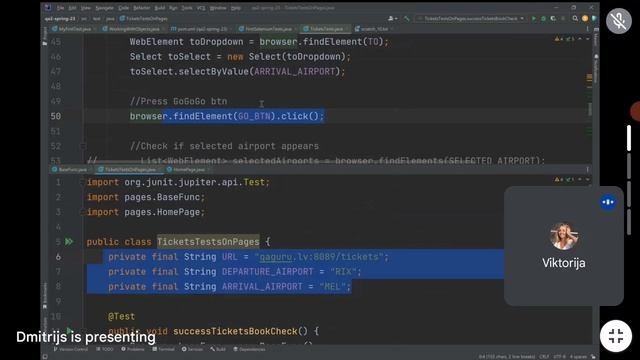Open the Window menu
Viewport: 640px width, 360px height.
[x=218, y=8]
